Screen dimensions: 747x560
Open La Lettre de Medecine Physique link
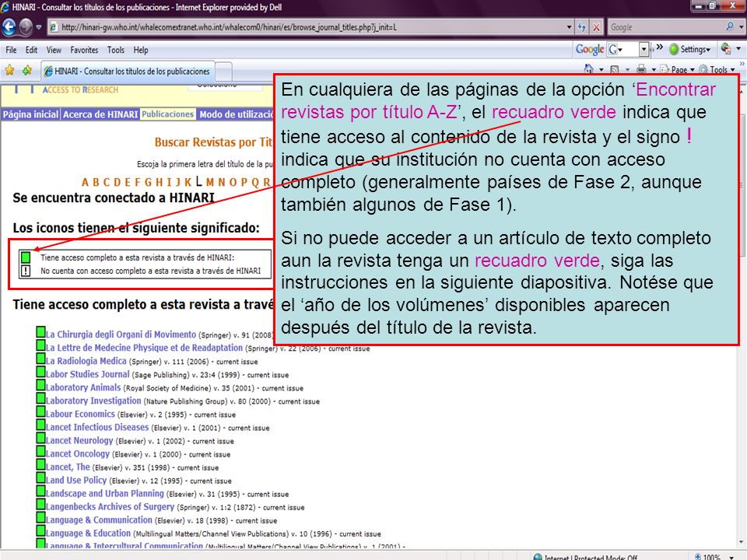(145, 348)
